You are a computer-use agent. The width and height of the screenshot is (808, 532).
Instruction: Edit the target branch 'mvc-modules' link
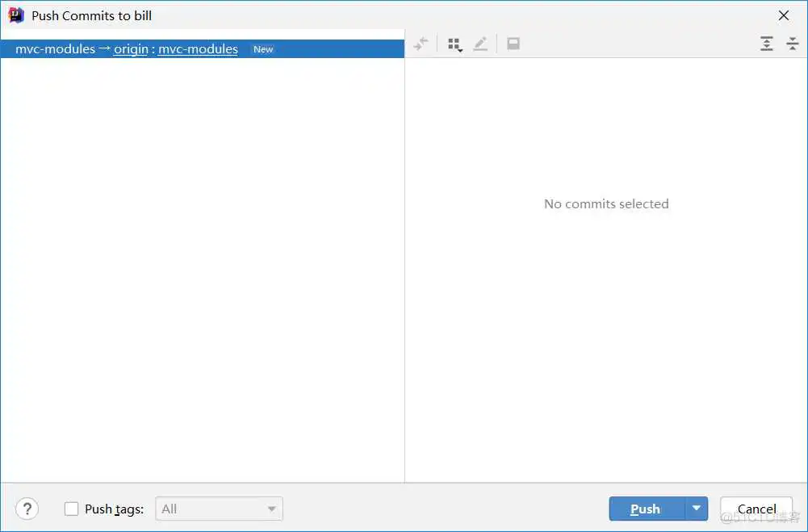(x=198, y=49)
